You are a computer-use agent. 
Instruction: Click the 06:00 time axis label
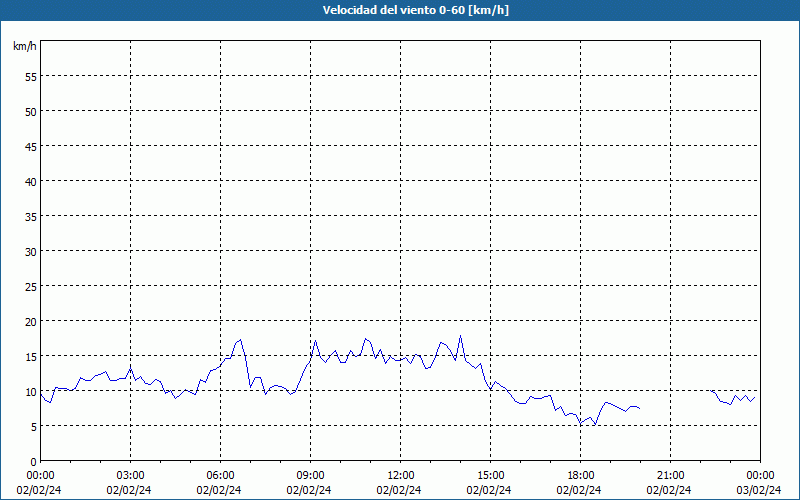220,476
